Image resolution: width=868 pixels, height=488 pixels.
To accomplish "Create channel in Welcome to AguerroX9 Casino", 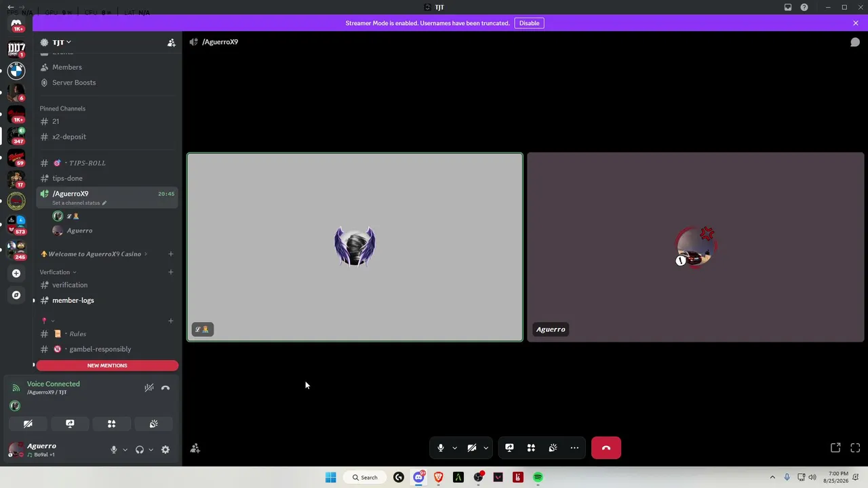I will click(171, 254).
